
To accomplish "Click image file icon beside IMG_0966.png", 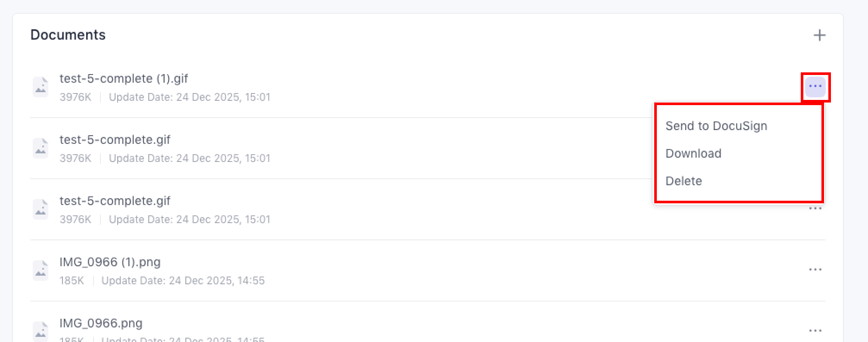I will point(41,331).
